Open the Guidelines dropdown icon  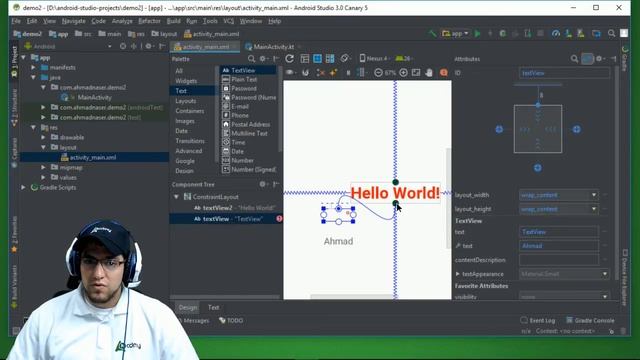361,73
